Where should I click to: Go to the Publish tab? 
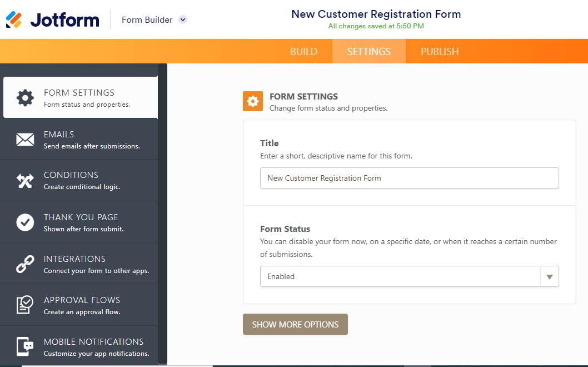[x=440, y=51]
